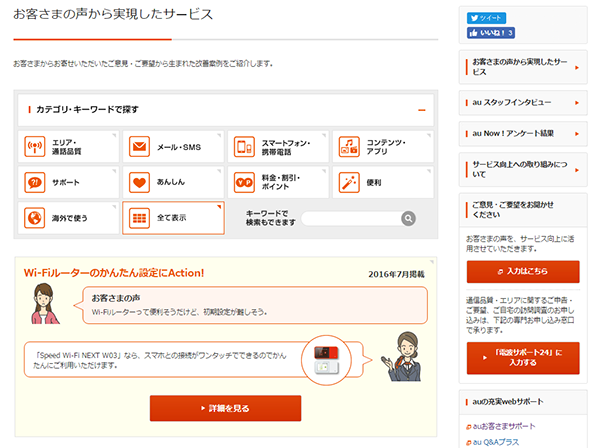
Task: Open arrow beside au スタッフインタビュー
Action: (x=577, y=103)
